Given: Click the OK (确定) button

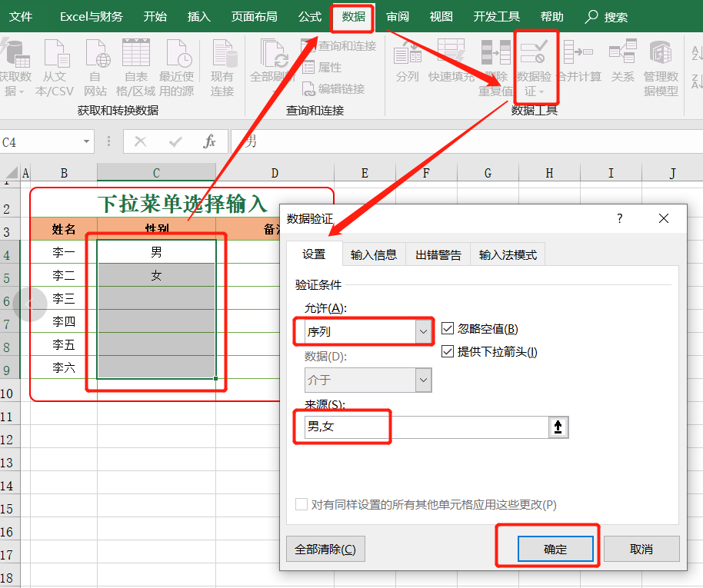Looking at the screenshot, I should (555, 549).
